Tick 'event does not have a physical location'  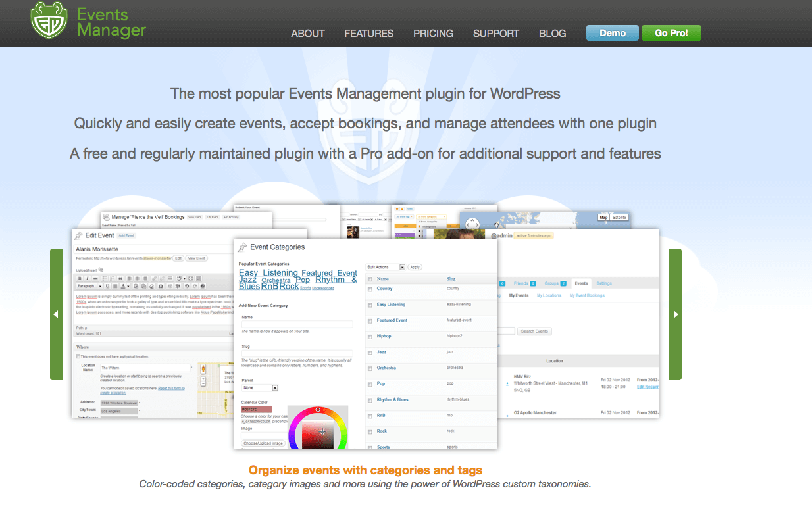click(x=78, y=356)
